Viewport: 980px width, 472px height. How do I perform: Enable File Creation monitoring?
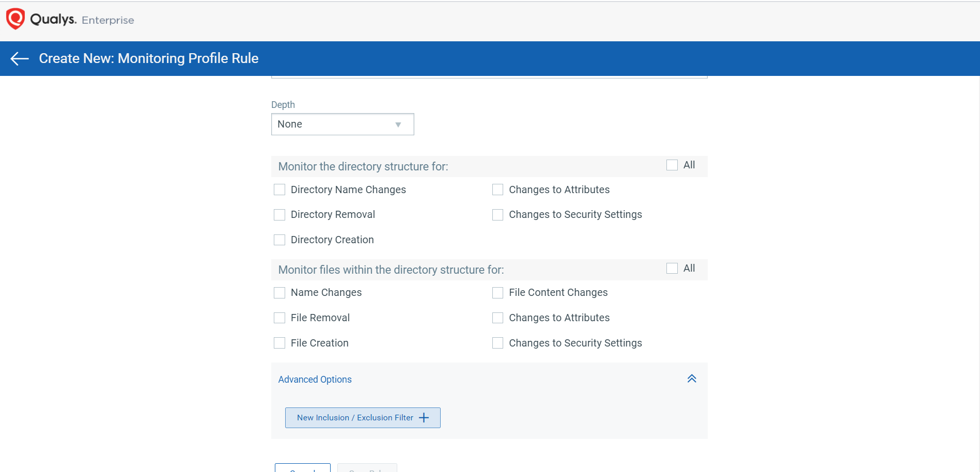[279, 343]
